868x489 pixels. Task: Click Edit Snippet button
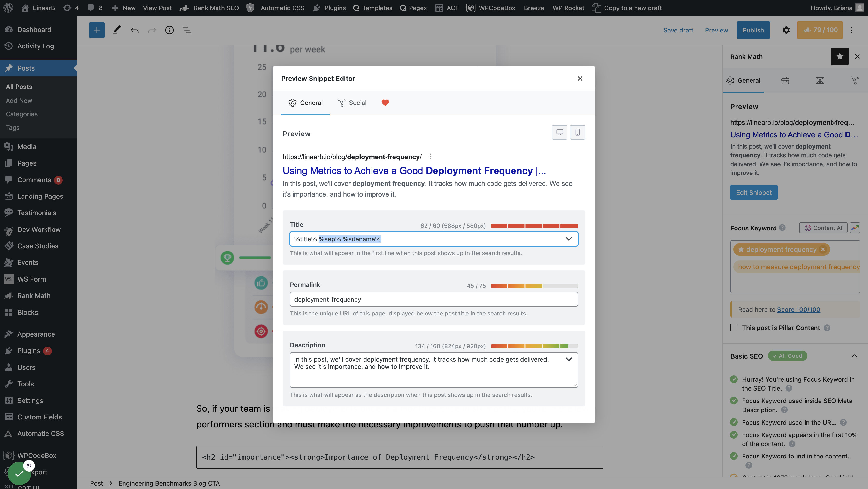(x=754, y=192)
